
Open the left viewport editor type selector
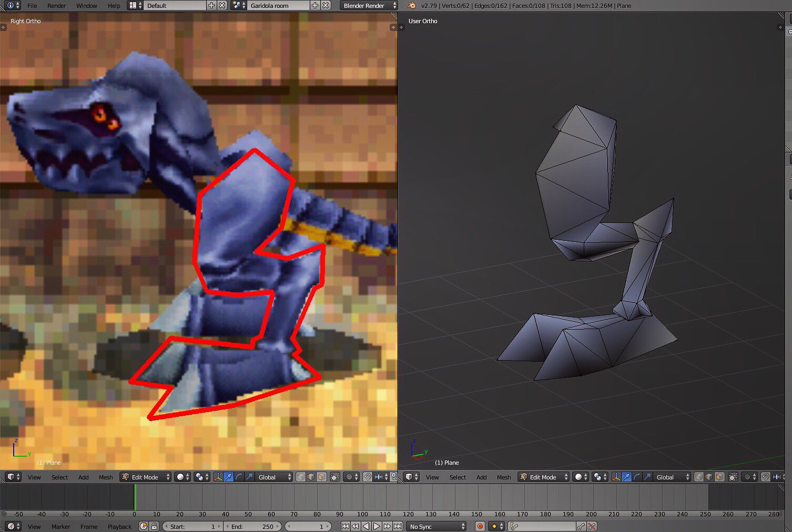[x=13, y=477]
